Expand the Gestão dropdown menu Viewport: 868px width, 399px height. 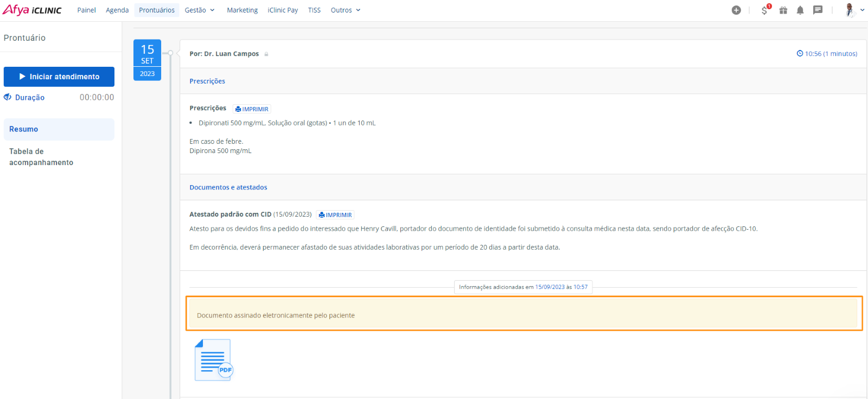click(x=199, y=10)
